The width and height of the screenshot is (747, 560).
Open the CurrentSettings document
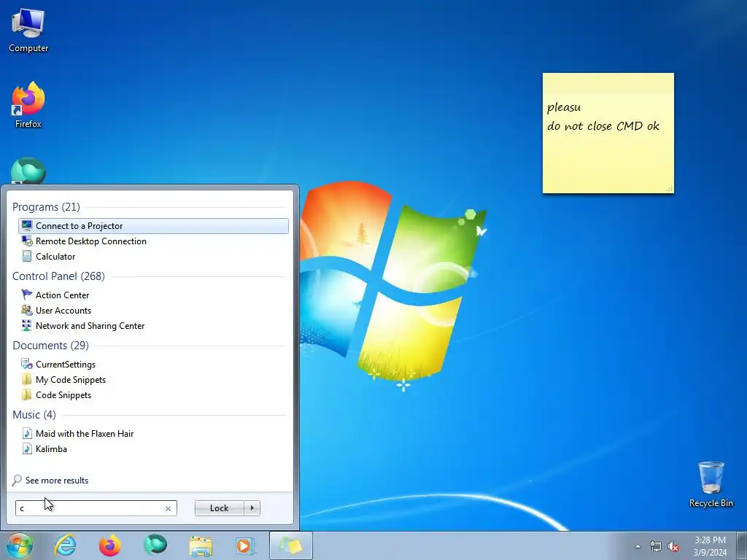point(153,364)
